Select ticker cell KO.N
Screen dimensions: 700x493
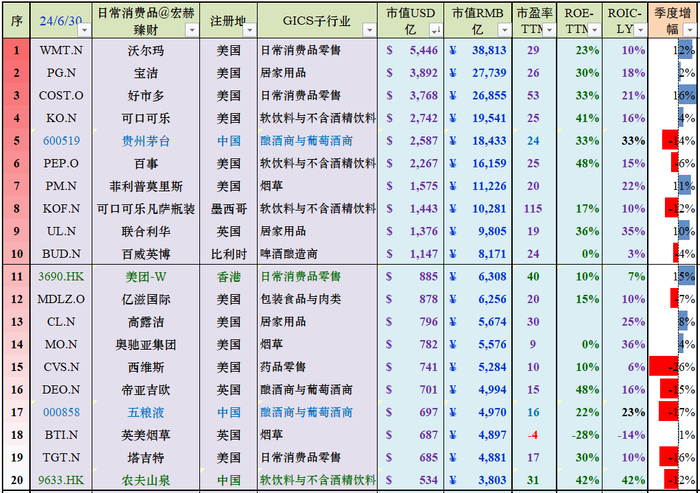click(x=61, y=118)
